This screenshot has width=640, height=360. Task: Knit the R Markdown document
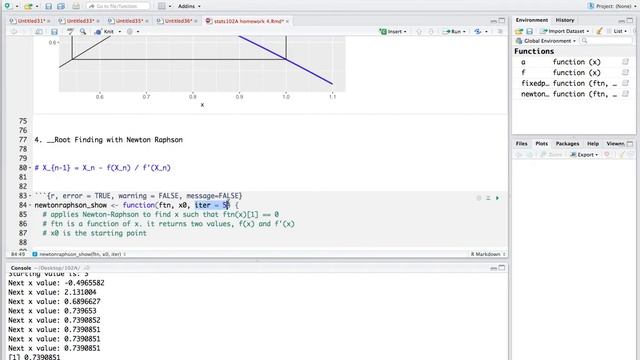click(104, 31)
